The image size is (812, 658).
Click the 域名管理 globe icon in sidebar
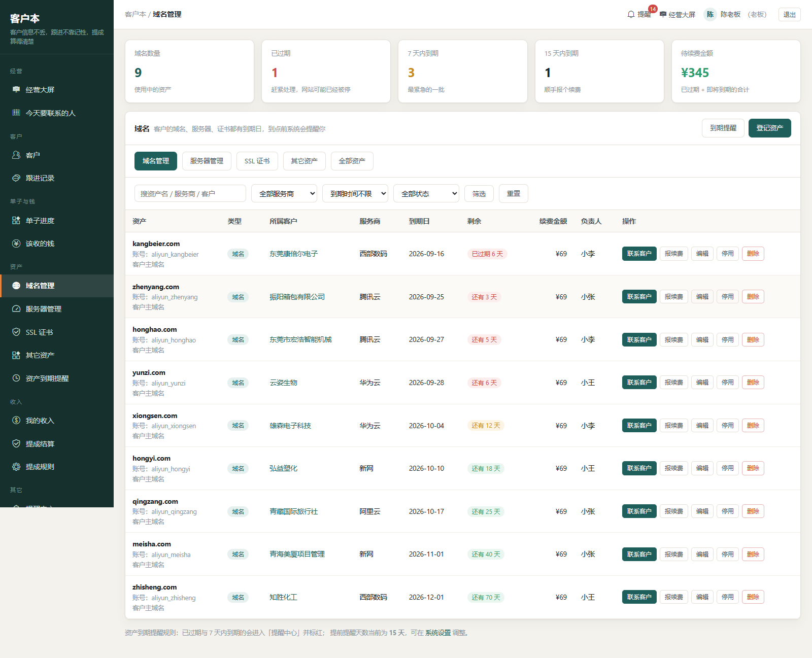(16, 286)
